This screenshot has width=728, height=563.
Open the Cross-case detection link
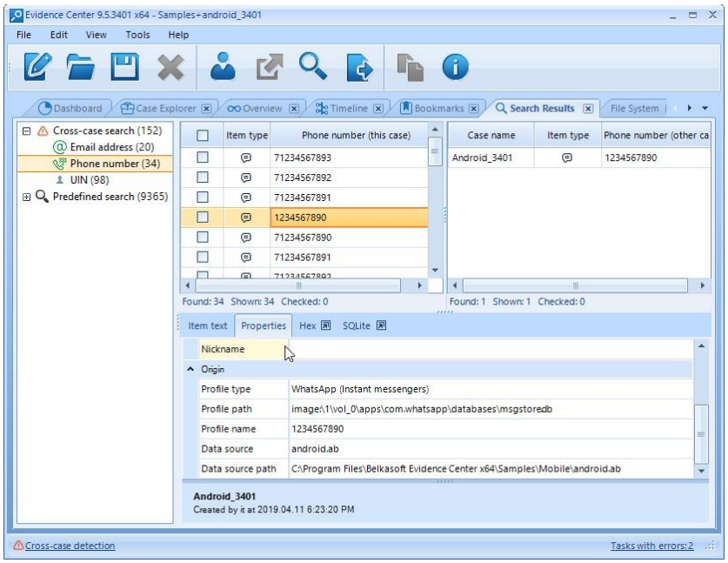[70, 546]
